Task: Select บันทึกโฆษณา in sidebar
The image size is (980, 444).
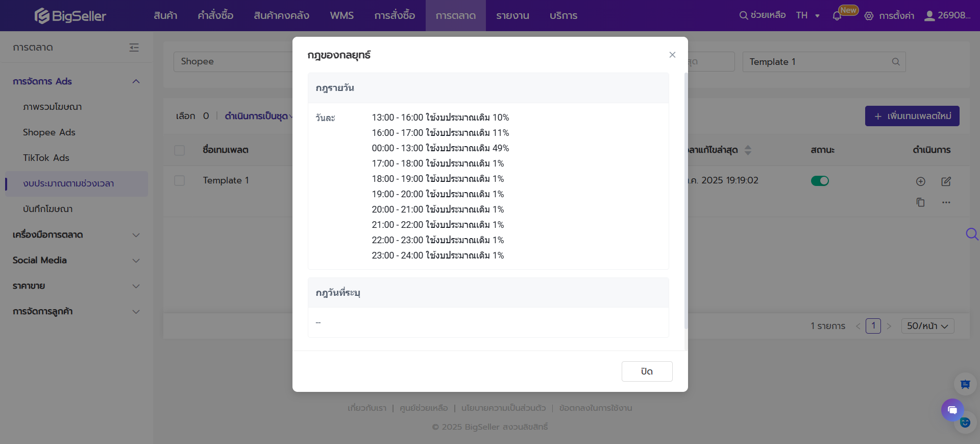Action: (x=47, y=209)
